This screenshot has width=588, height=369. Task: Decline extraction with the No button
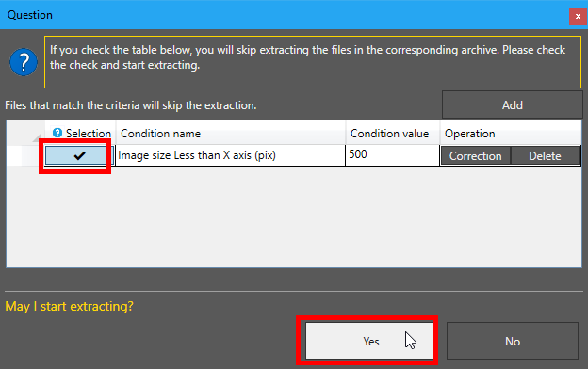click(513, 341)
